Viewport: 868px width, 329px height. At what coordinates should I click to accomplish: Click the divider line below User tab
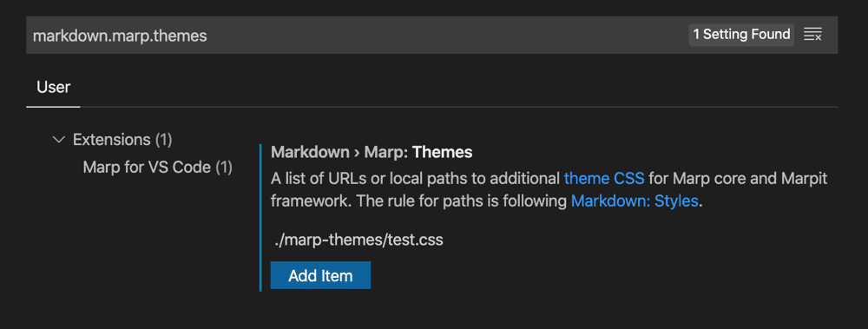(x=431, y=107)
